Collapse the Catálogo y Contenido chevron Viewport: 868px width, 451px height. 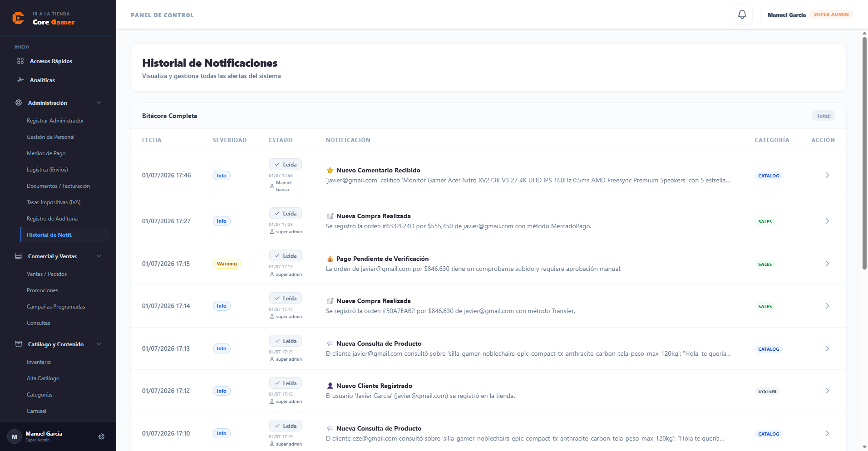point(99,344)
